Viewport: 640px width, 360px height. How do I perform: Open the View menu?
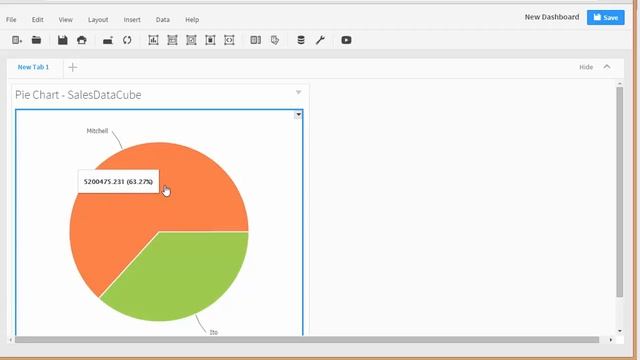coord(65,20)
